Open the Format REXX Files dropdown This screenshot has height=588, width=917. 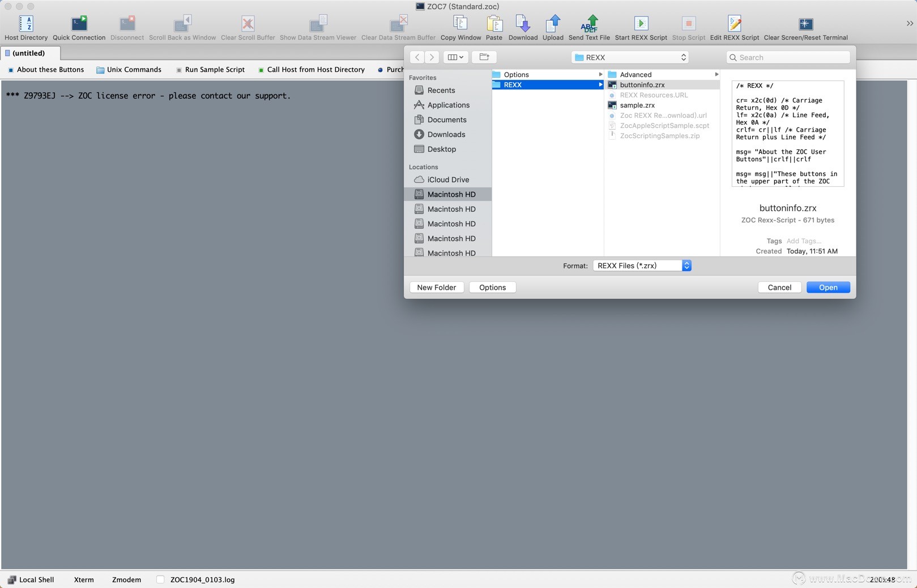[x=642, y=265]
